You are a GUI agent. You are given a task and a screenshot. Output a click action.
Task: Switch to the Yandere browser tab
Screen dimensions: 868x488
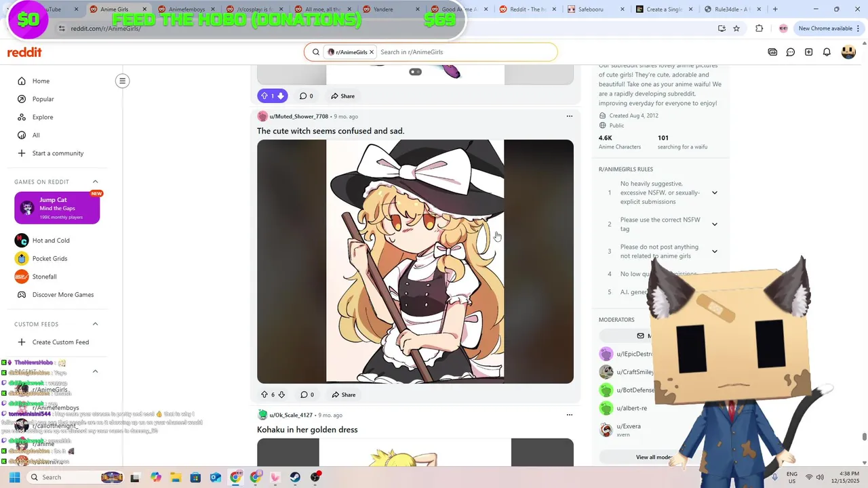click(390, 9)
